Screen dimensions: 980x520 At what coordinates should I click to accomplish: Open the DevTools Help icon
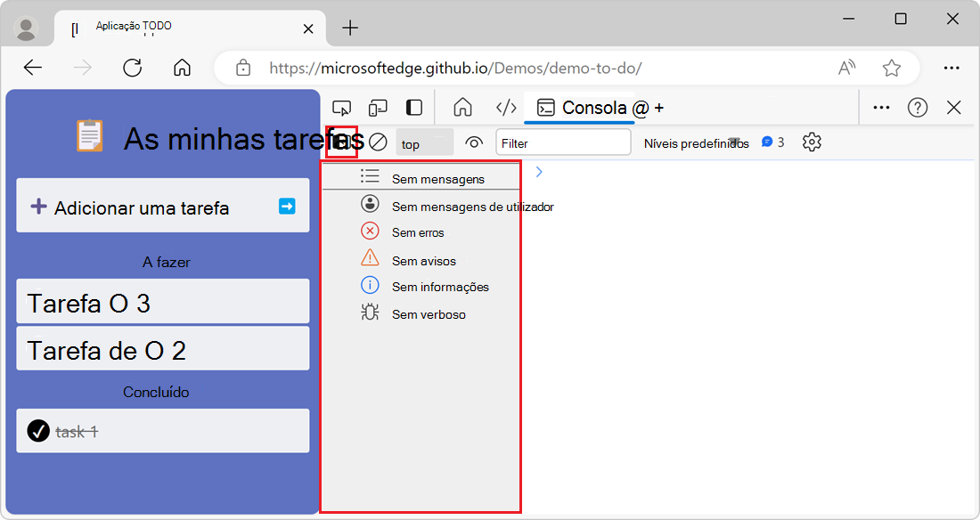point(918,108)
